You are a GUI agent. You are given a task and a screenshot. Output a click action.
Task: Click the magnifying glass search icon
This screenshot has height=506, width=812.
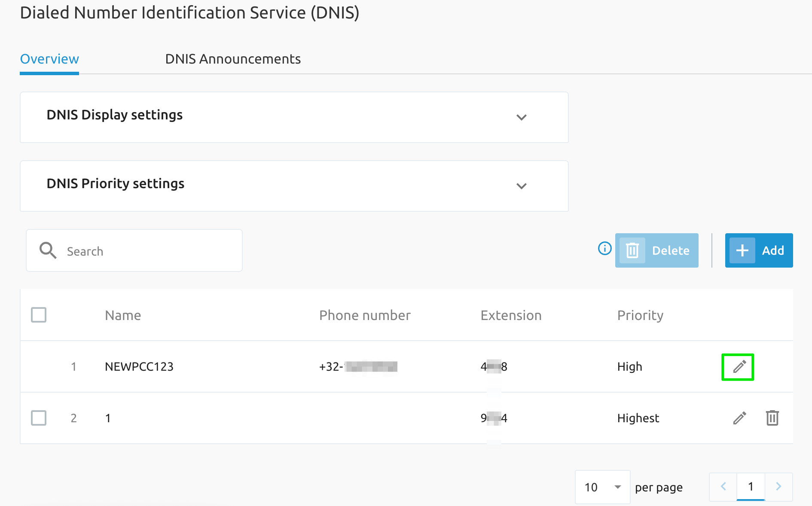pyautogui.click(x=48, y=250)
